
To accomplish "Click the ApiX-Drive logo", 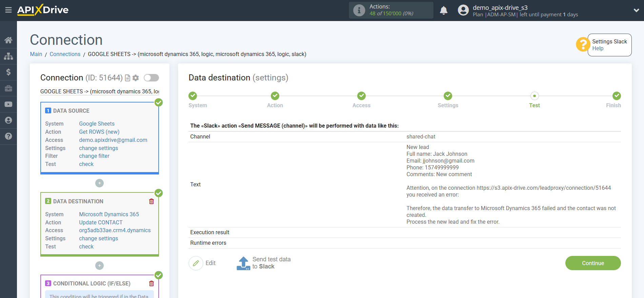I will 43,10.
